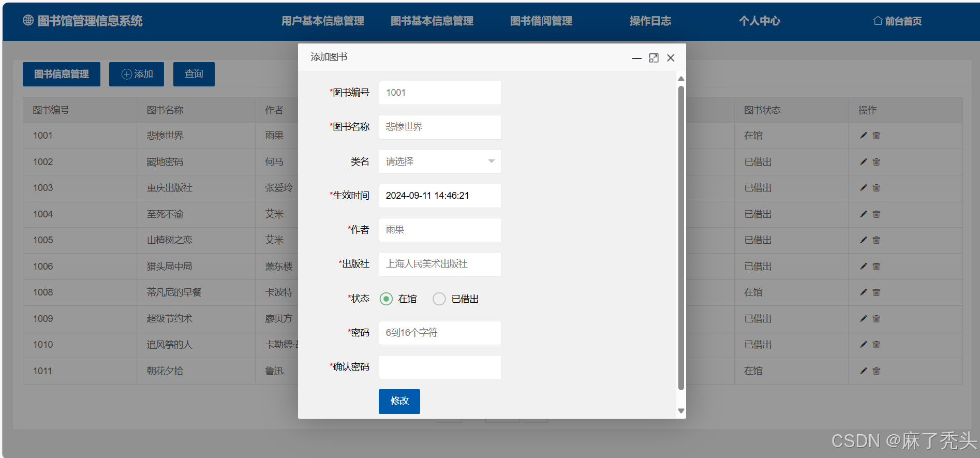Open 图书基本信息管理 menu

coord(432,21)
